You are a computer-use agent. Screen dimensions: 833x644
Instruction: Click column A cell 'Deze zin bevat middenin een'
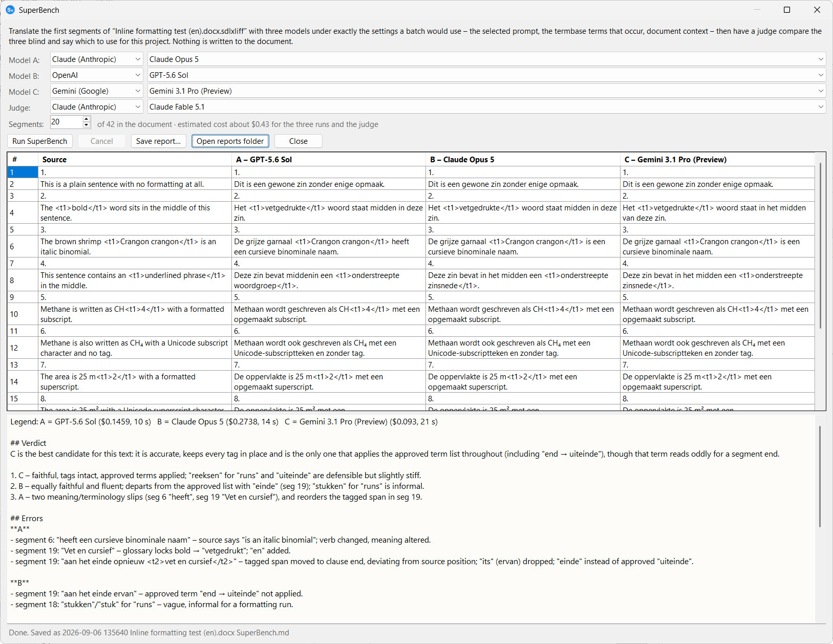point(329,281)
